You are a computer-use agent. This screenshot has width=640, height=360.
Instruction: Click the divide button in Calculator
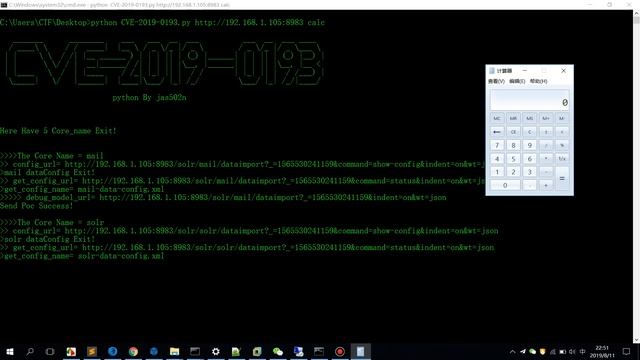(x=546, y=145)
